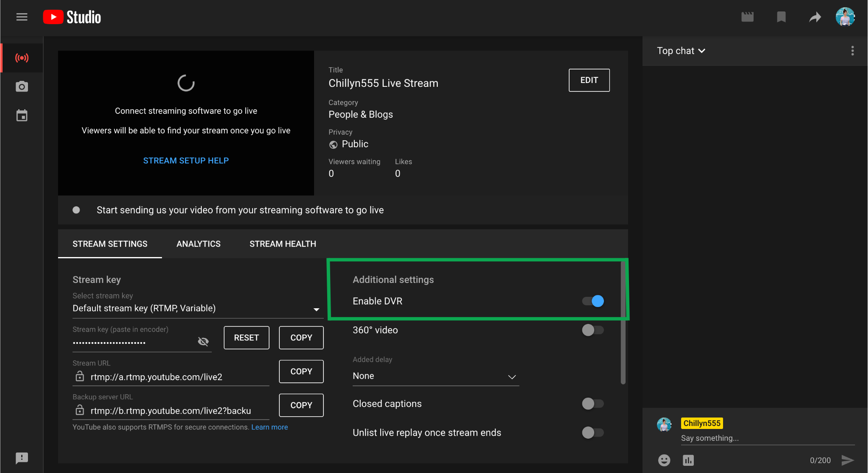868x473 pixels.
Task: Click the EDIT button for stream title
Action: 590,80
